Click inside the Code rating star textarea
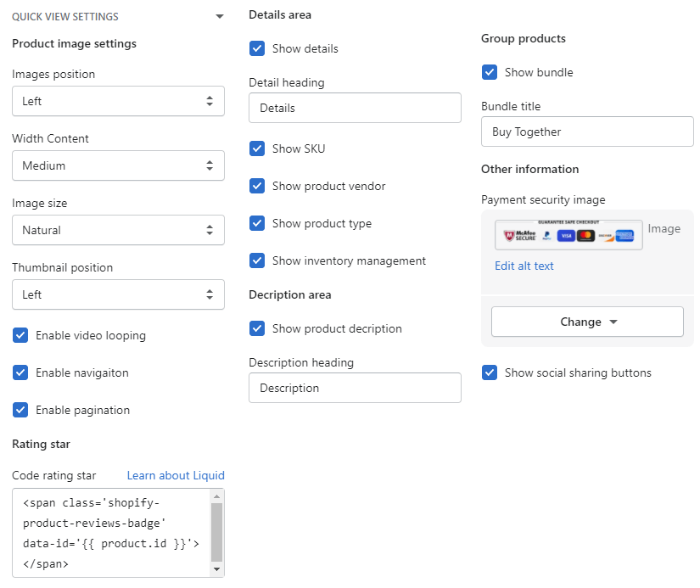 click(110, 533)
